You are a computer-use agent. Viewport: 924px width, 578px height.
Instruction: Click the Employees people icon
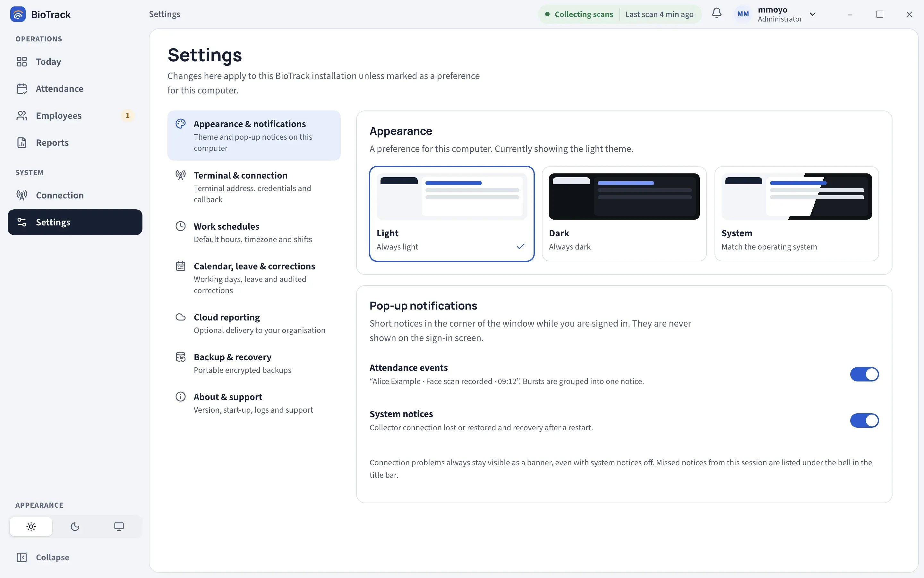[22, 116]
